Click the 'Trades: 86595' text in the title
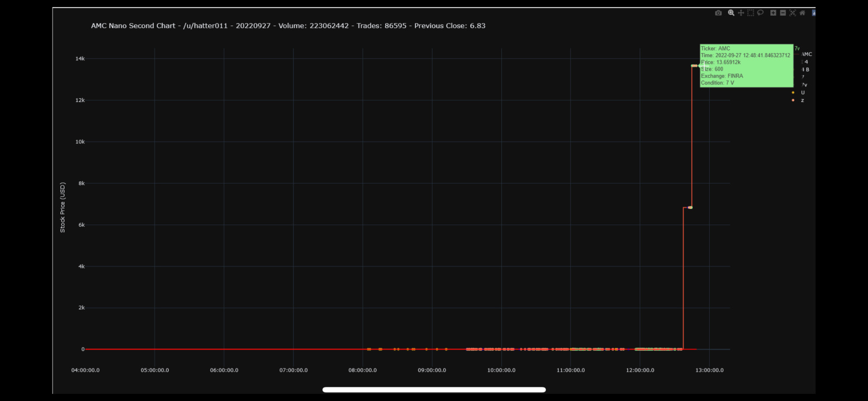The image size is (868, 401). tap(381, 26)
